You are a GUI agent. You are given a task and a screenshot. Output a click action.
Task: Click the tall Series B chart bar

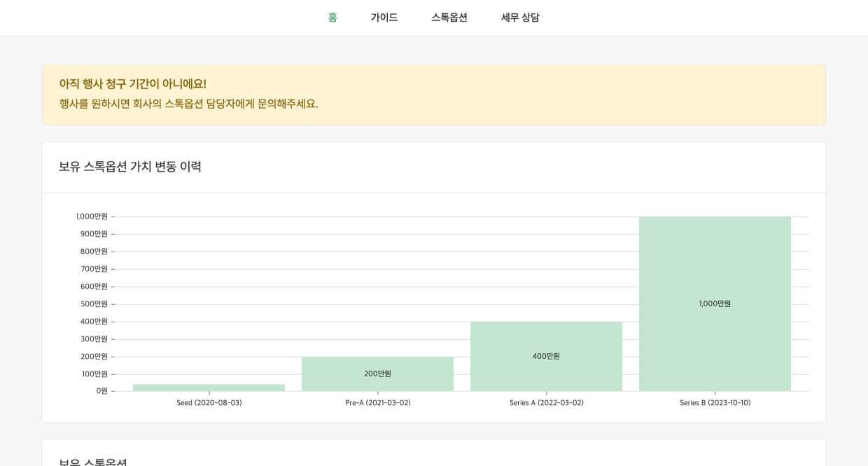tap(715, 303)
